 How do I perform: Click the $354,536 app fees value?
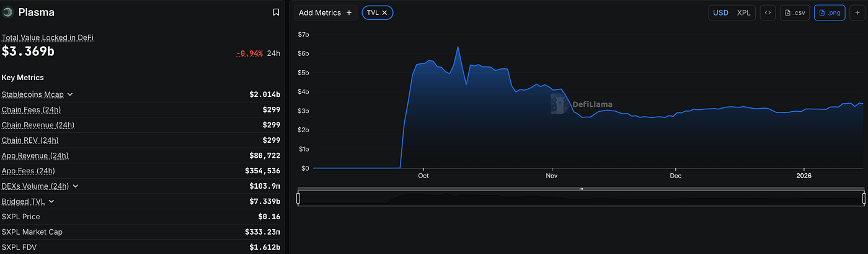coord(263,171)
